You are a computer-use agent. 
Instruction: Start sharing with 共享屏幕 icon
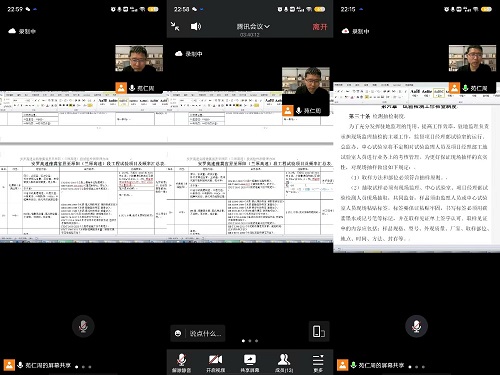pos(250,363)
